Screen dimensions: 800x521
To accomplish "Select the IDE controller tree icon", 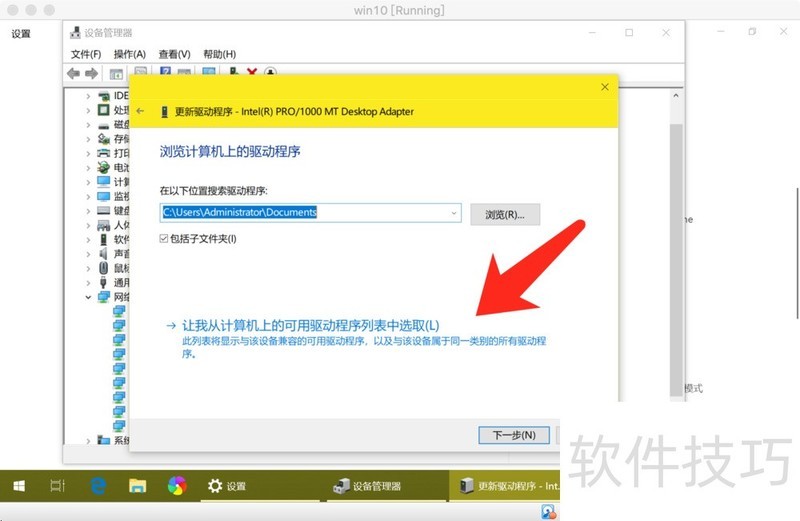I will pyautogui.click(x=104, y=95).
